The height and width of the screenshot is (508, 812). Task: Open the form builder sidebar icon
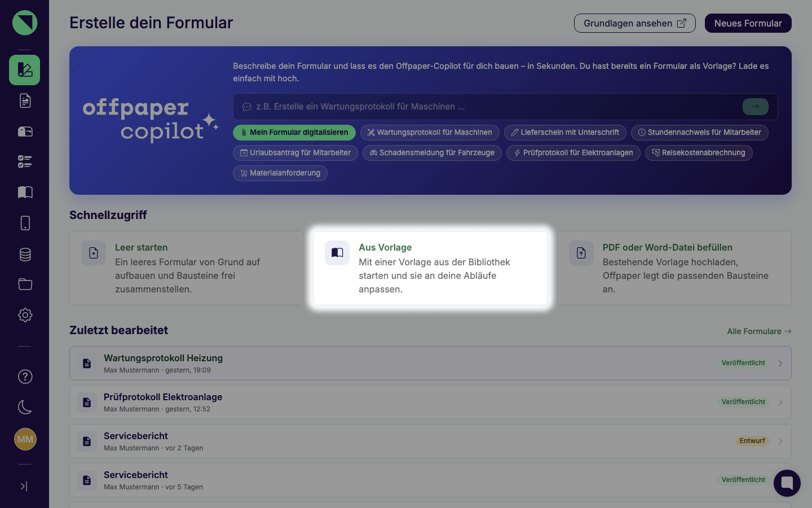(25, 70)
